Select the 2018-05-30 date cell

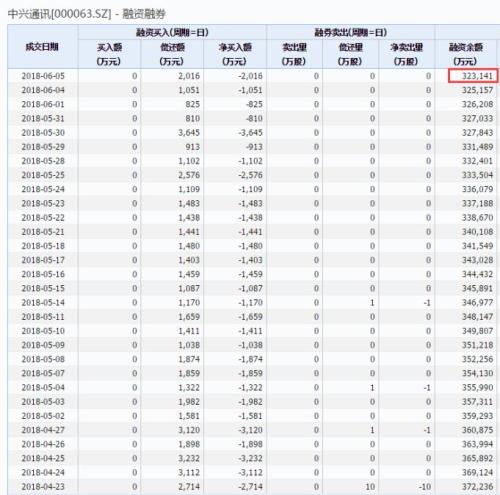point(43,133)
